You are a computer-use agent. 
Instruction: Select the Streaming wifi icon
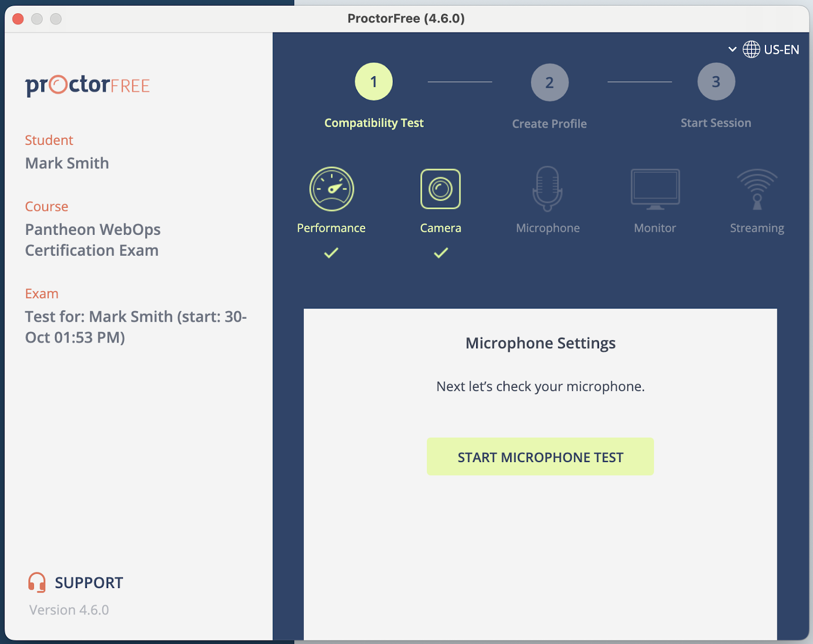[757, 189]
